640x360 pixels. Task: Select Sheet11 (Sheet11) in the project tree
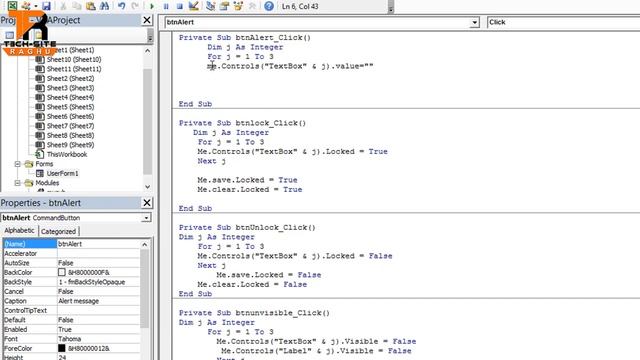[74, 69]
